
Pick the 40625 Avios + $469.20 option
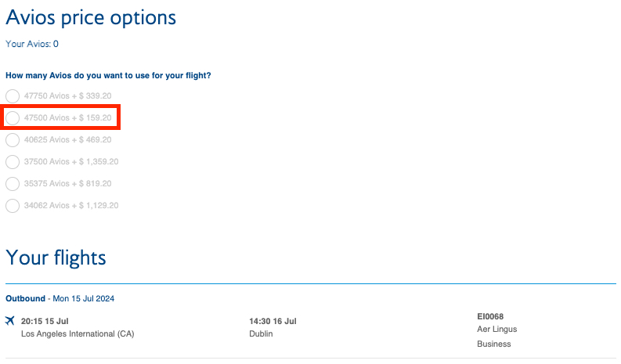point(13,140)
